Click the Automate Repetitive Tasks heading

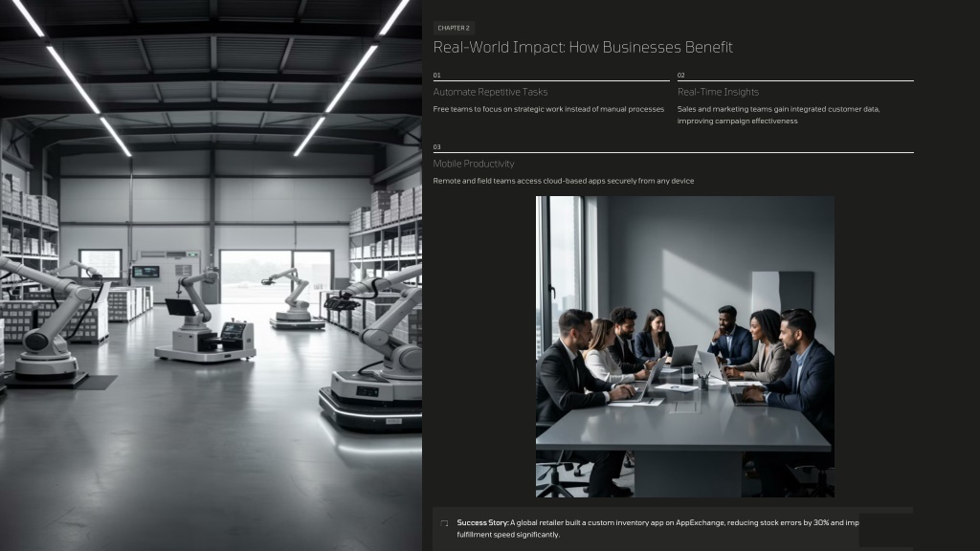[x=490, y=92]
